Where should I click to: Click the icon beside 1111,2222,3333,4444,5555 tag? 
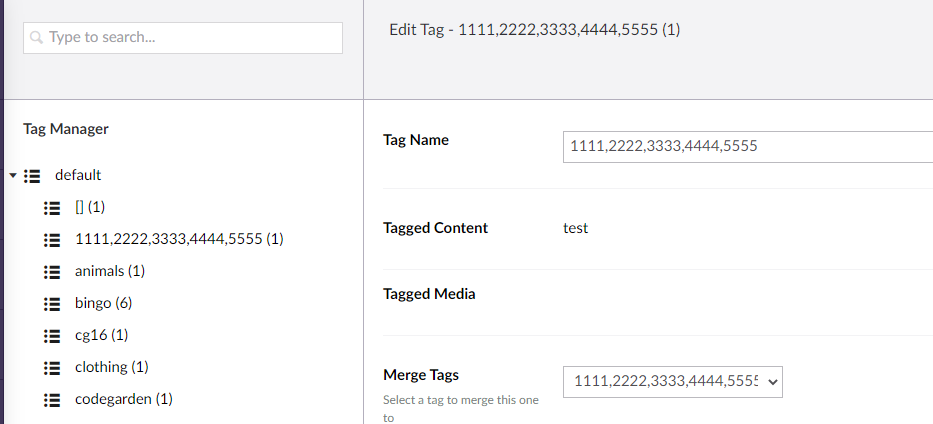click(52, 239)
